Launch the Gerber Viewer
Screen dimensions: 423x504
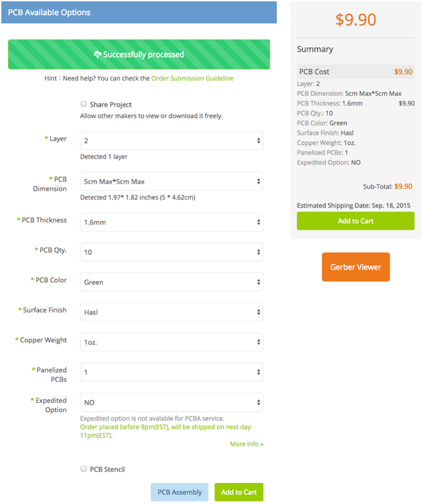[355, 267]
